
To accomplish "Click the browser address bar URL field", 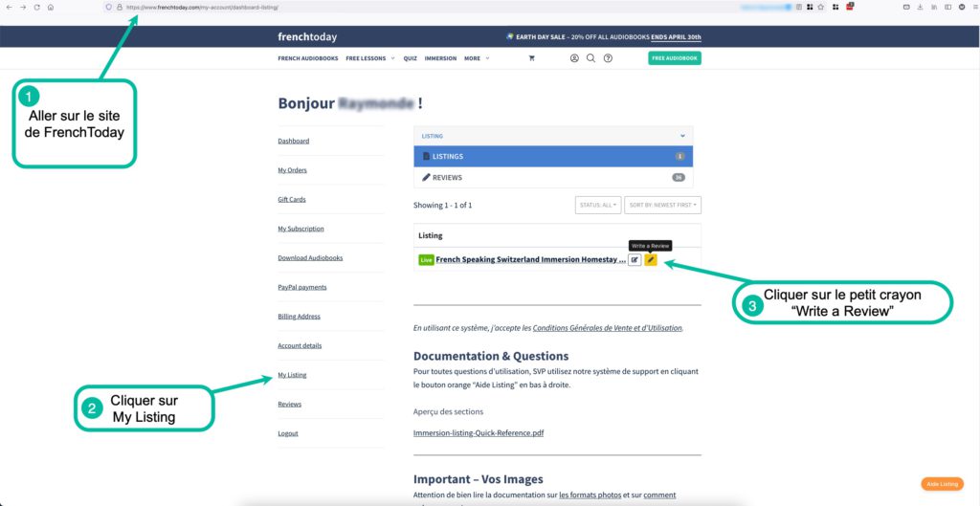I will coord(383,7).
